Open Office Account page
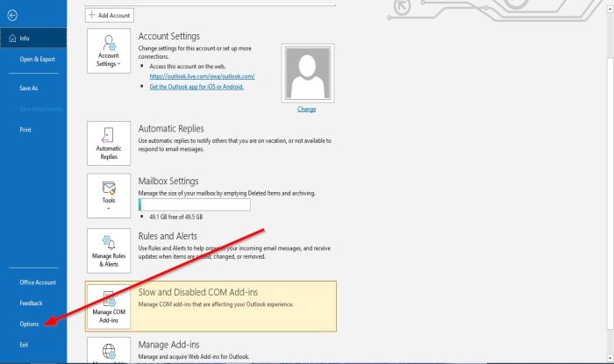This screenshot has height=364, width=614. pos(38,282)
